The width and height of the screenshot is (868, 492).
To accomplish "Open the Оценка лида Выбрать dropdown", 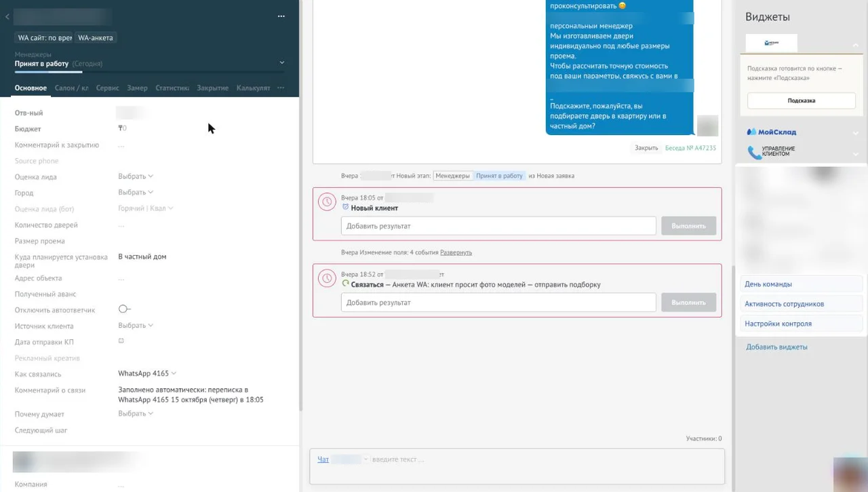I will tap(136, 176).
